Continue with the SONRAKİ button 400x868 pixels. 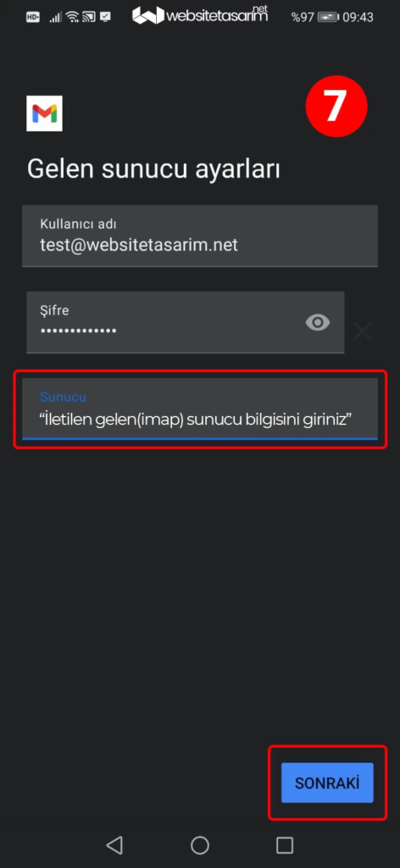[327, 782]
